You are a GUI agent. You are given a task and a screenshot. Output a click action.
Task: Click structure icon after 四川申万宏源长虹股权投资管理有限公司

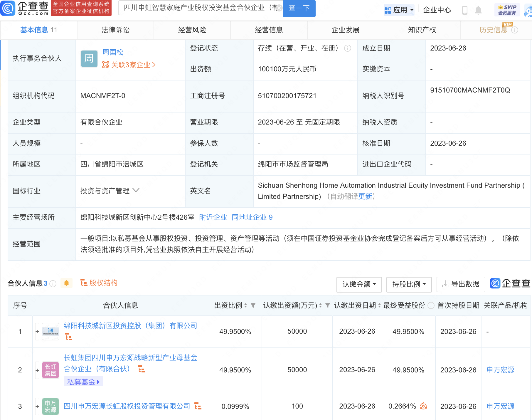point(198,406)
